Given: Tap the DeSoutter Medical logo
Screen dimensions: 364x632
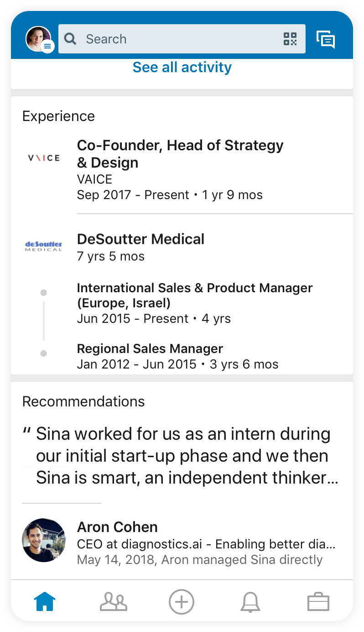Looking at the screenshot, I should tap(44, 247).
